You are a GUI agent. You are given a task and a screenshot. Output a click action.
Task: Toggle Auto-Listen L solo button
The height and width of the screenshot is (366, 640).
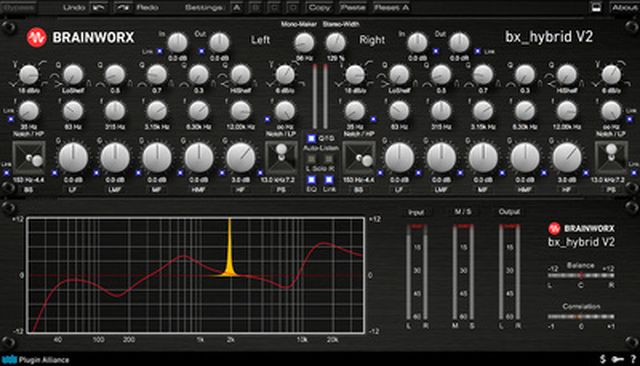(x=311, y=159)
